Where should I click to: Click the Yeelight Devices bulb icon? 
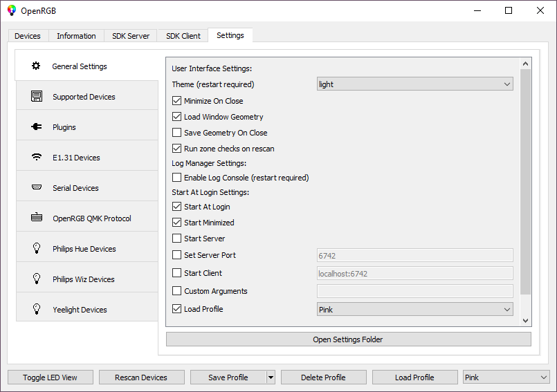click(37, 310)
